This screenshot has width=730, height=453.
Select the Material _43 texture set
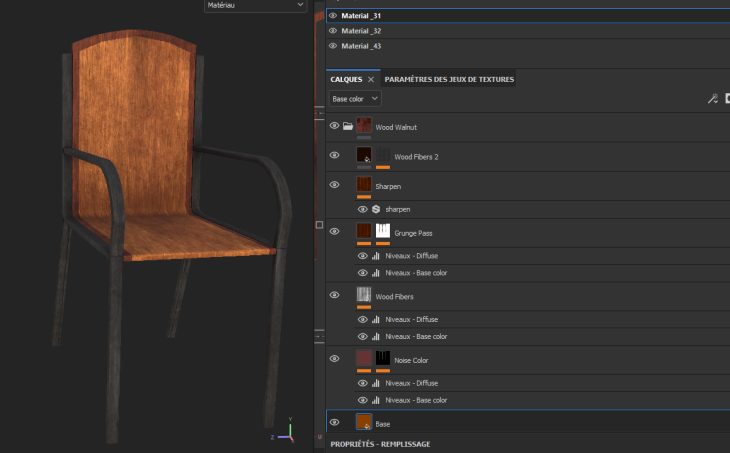tap(361, 46)
